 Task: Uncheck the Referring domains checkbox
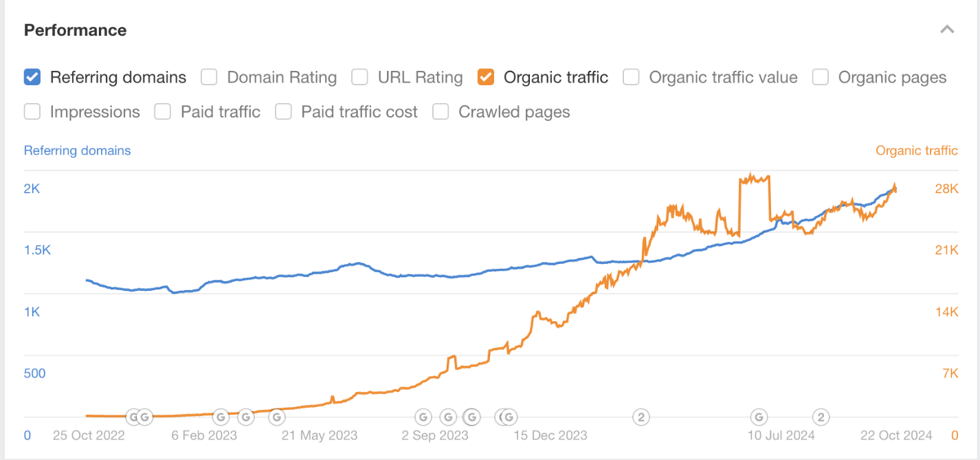coord(33,78)
